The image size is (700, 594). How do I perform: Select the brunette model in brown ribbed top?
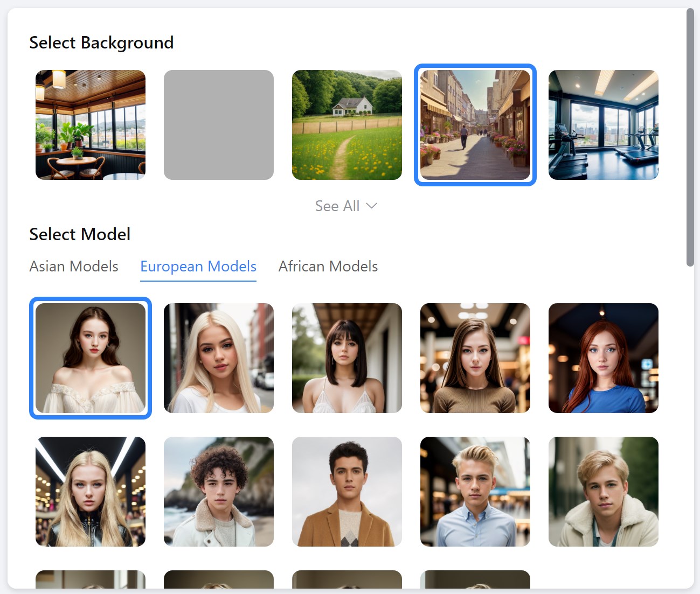pyautogui.click(x=475, y=358)
